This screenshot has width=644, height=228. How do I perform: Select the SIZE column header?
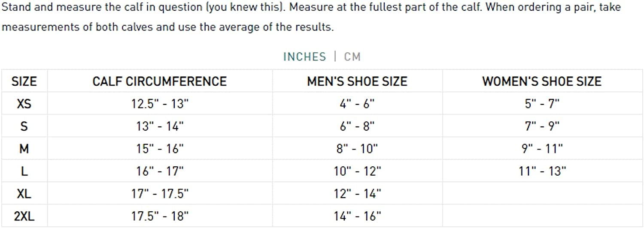(x=24, y=81)
